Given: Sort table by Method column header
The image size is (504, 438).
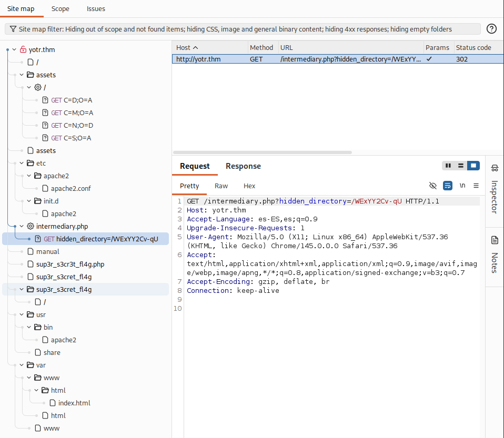Looking at the screenshot, I should [263, 47].
